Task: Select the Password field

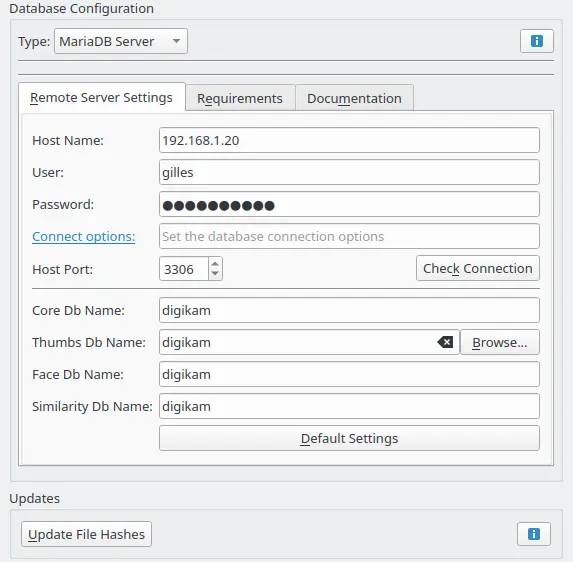Action: pyautogui.click(x=349, y=204)
